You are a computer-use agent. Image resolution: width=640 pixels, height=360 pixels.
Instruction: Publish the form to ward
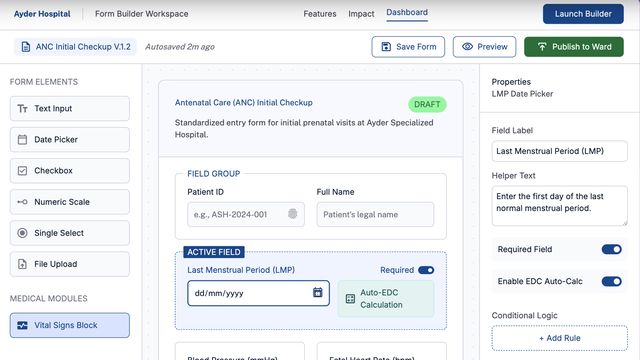[x=574, y=47]
